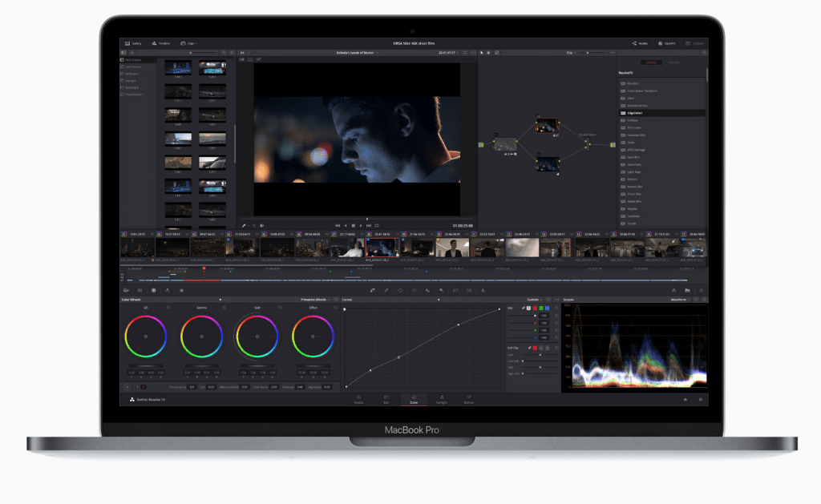The height and width of the screenshot is (504, 821).
Task: Open the Scopes Waveform type dropdown
Action: [680, 300]
